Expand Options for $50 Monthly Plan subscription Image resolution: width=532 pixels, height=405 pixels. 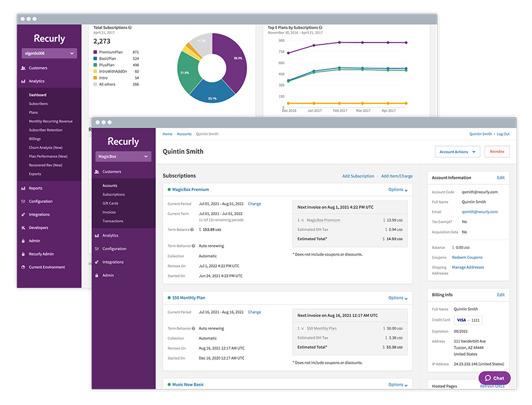[398, 298]
